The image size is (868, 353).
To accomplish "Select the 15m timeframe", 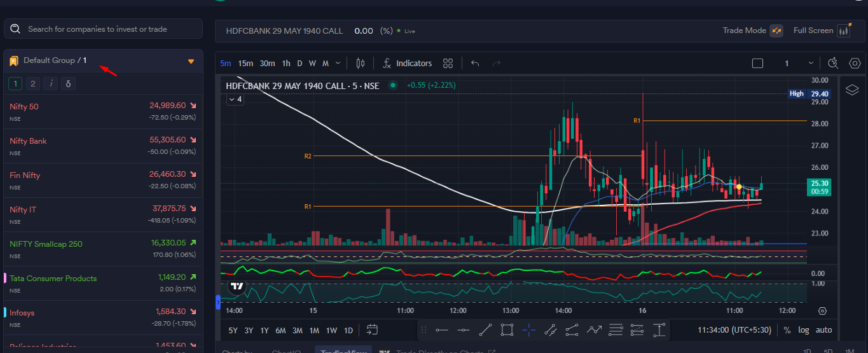I will point(245,63).
